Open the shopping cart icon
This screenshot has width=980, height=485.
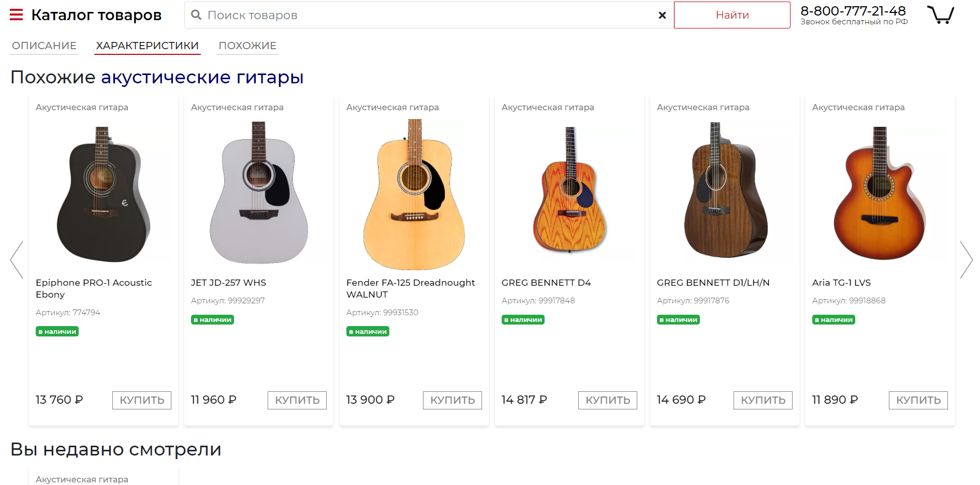[x=940, y=15]
